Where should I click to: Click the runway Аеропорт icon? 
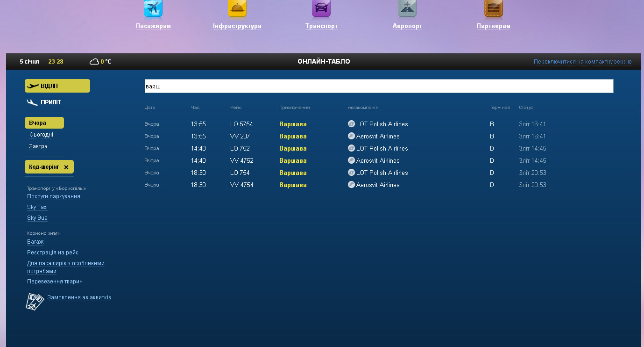407,8
